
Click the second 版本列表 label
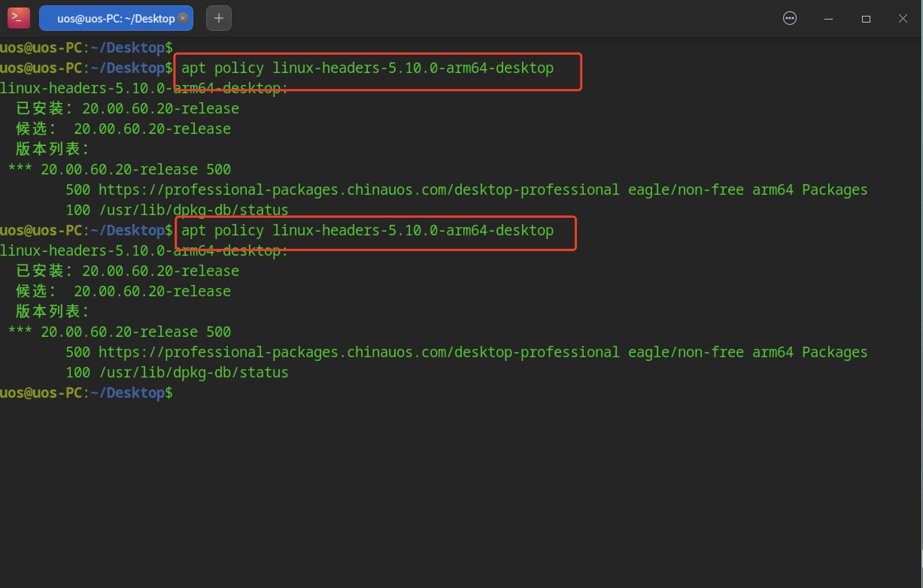[53, 311]
